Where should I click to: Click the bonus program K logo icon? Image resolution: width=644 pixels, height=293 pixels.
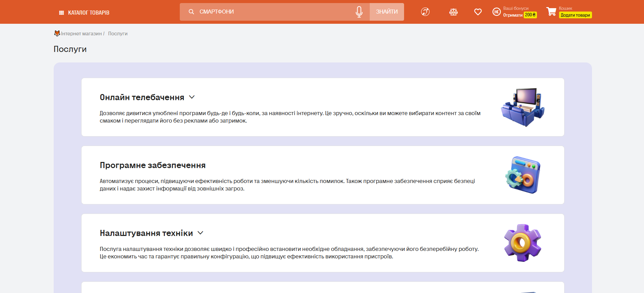(x=497, y=12)
